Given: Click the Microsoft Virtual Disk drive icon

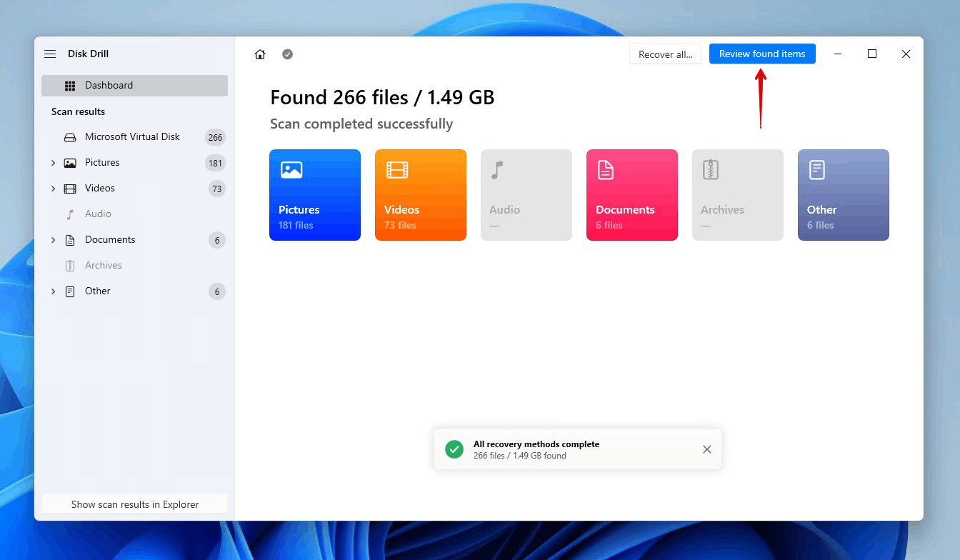Looking at the screenshot, I should pos(70,137).
